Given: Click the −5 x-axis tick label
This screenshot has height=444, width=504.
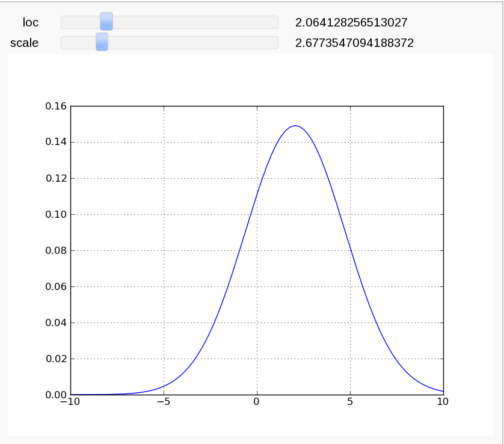Looking at the screenshot, I should pyautogui.click(x=164, y=402).
